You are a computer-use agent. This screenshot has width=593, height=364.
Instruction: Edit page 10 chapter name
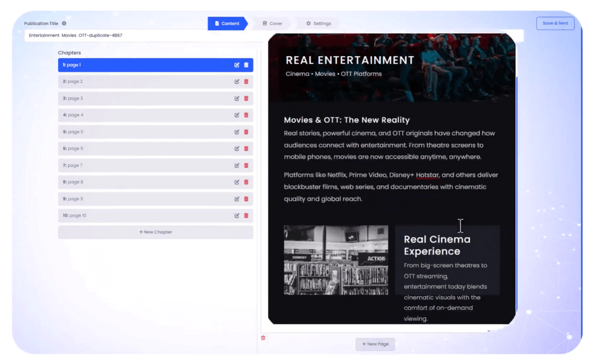(237, 215)
